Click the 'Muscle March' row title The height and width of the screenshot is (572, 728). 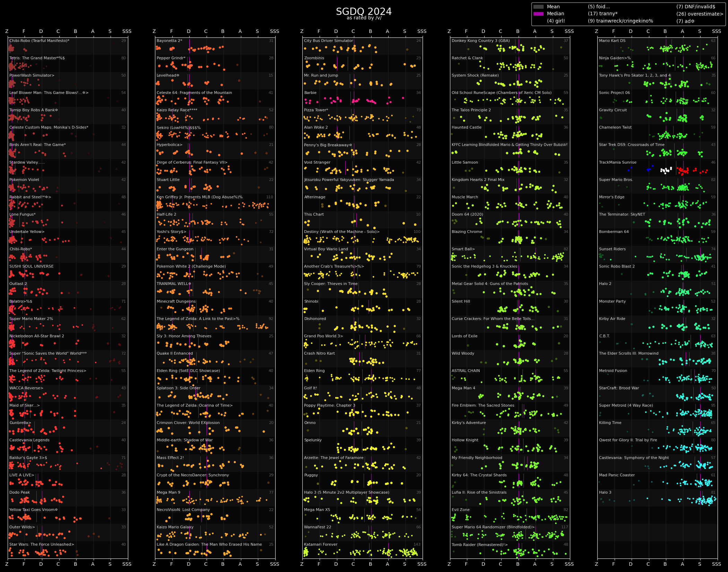pos(465,197)
